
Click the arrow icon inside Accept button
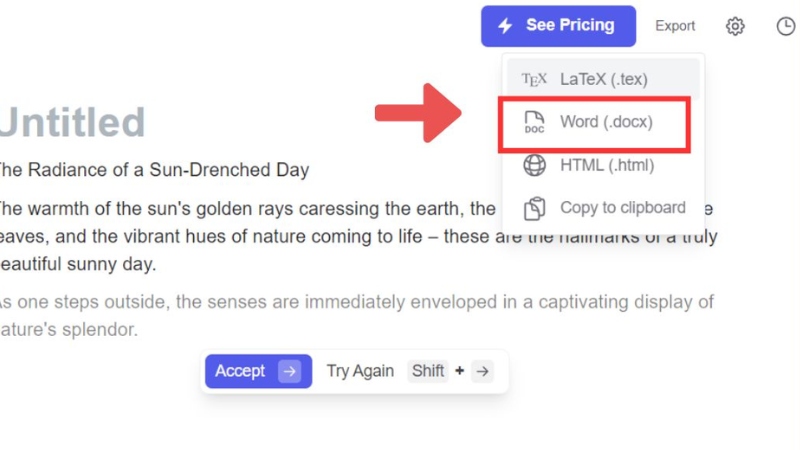click(289, 371)
